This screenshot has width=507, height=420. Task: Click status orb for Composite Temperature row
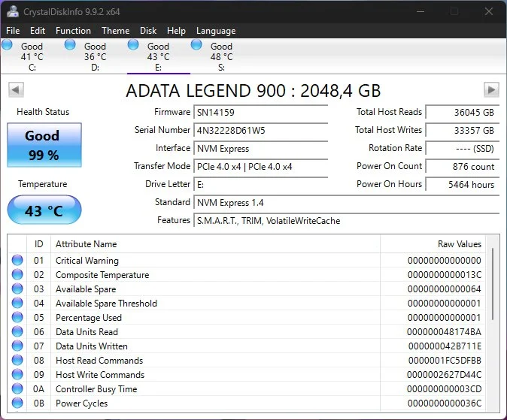pos(17,274)
